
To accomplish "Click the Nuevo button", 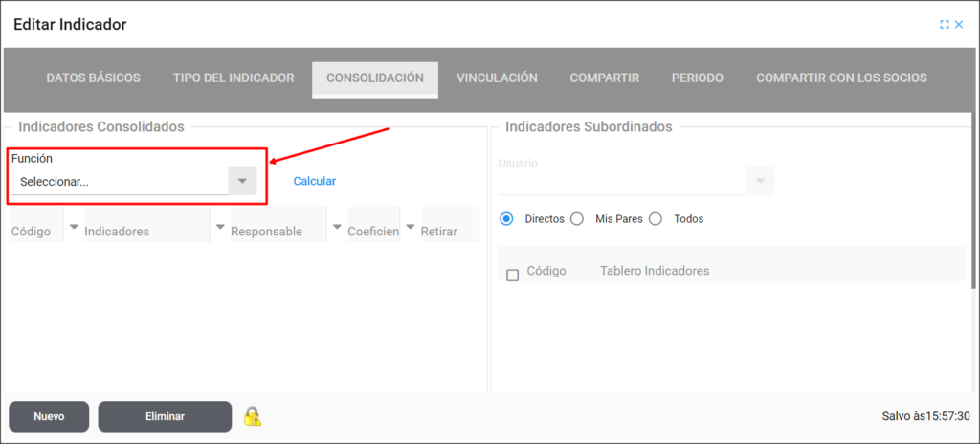I will pyautogui.click(x=49, y=416).
